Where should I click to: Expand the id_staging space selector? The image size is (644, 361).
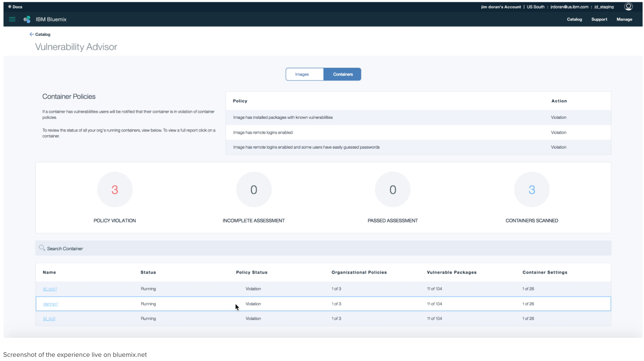[x=603, y=7]
